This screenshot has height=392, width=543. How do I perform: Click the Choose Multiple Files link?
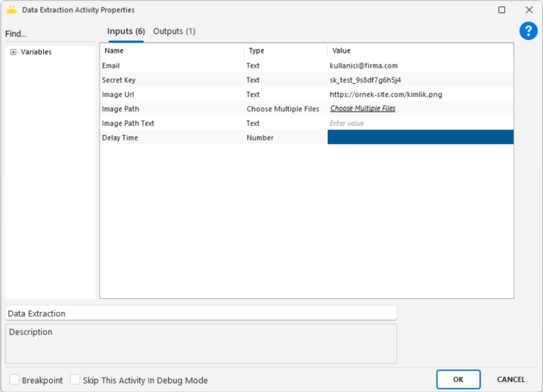[363, 109]
